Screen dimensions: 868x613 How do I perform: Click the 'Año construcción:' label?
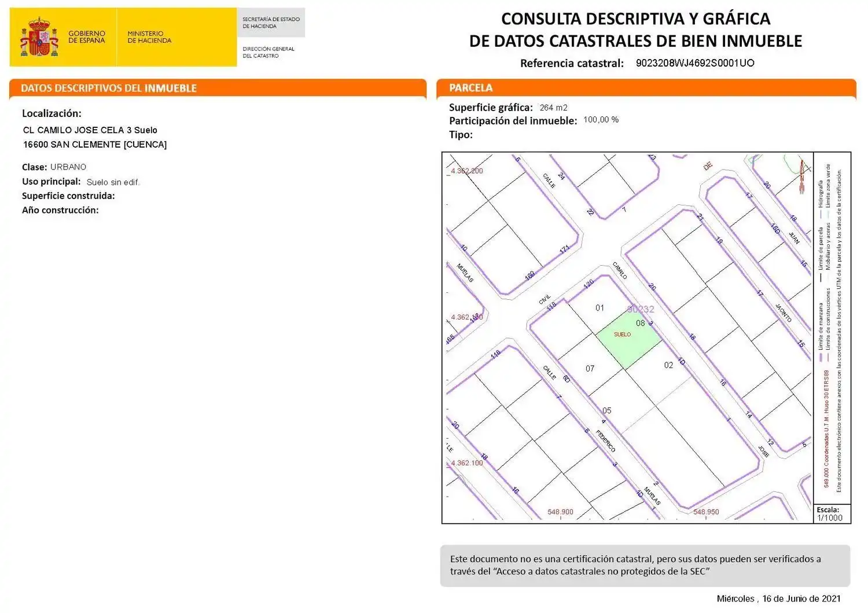tap(60, 210)
